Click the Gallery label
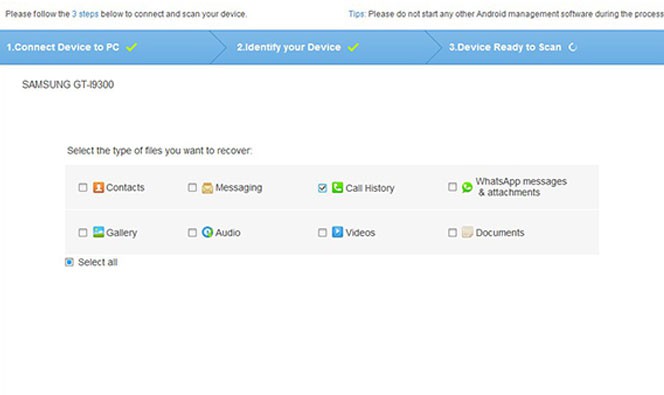The image size is (664, 395). click(x=122, y=232)
